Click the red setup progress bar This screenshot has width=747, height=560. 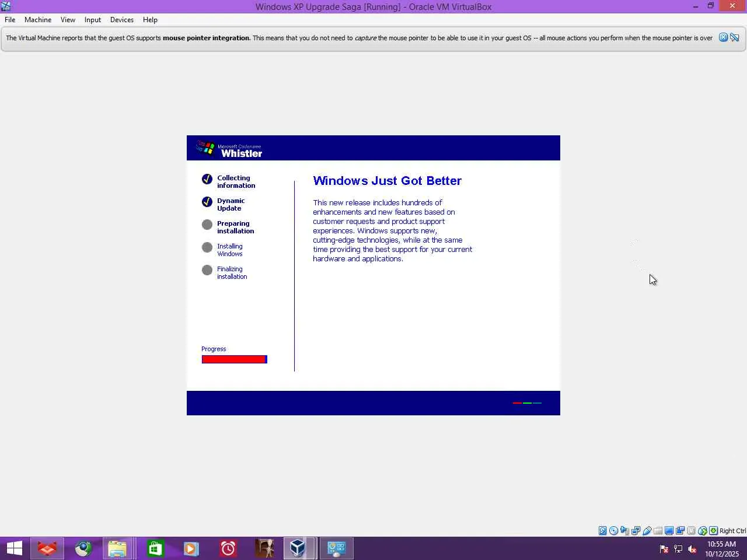[234, 359]
